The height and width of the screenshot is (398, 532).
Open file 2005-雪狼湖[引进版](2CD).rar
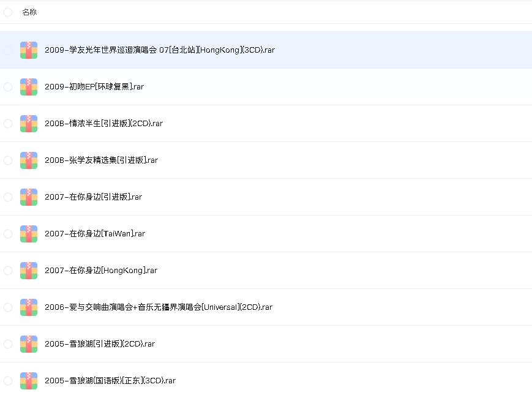tap(100, 344)
